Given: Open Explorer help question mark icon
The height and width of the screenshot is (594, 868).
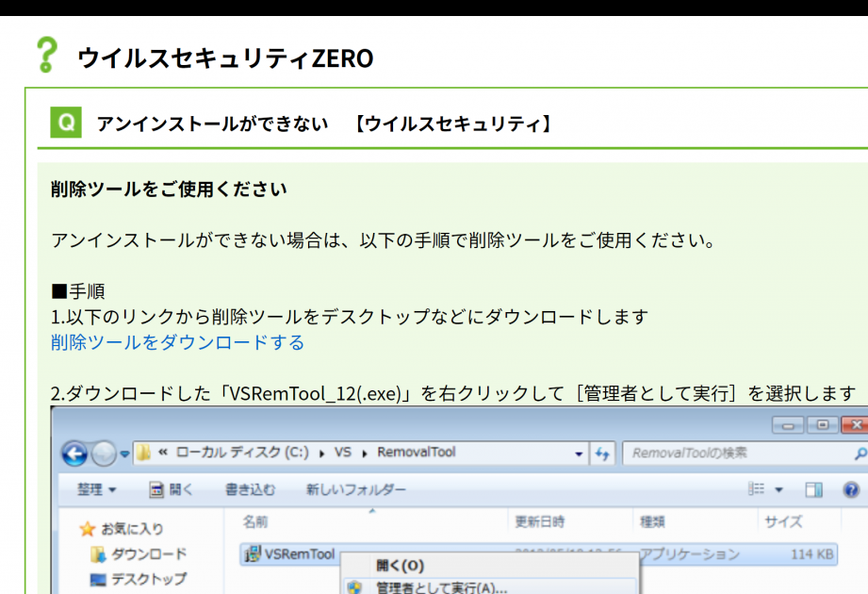Looking at the screenshot, I should 851,490.
